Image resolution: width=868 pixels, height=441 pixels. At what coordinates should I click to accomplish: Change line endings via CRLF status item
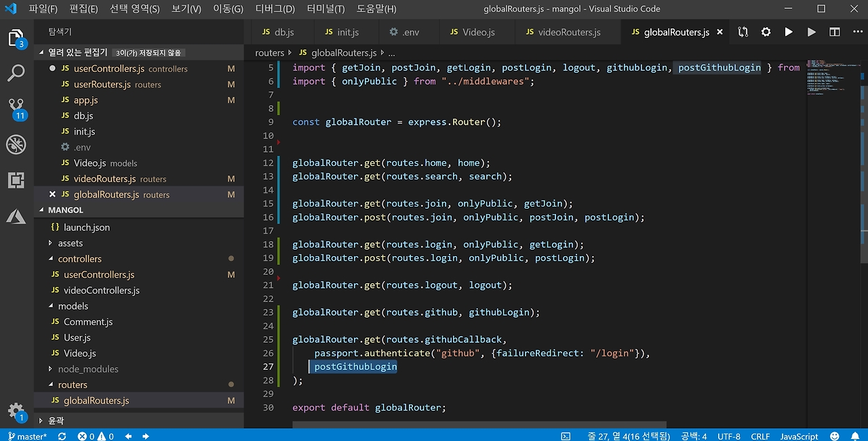point(760,436)
